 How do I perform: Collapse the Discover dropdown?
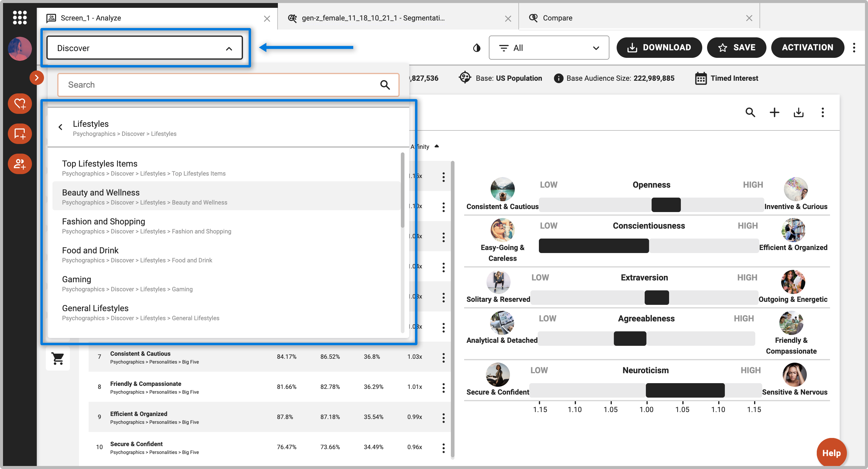(229, 48)
